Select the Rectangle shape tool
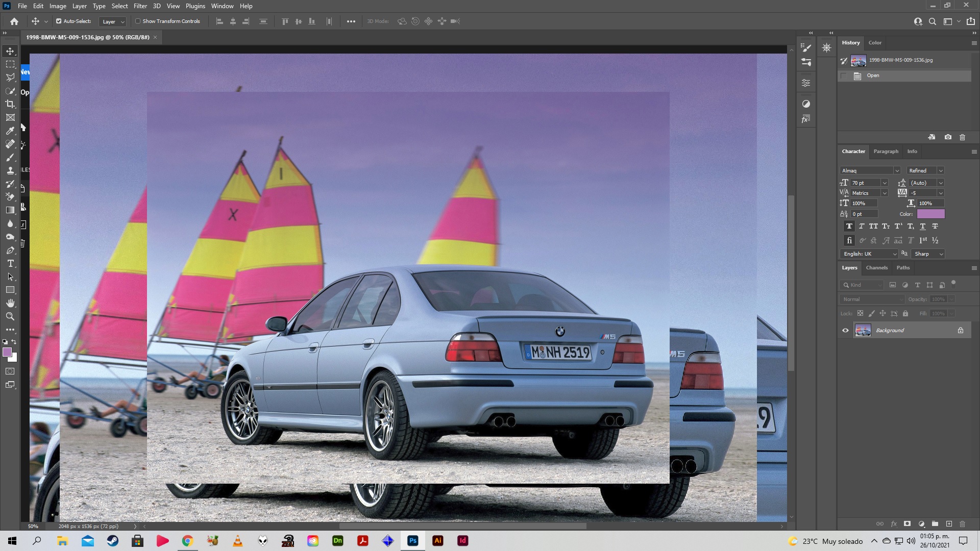Image resolution: width=980 pixels, height=551 pixels. tap(10, 290)
